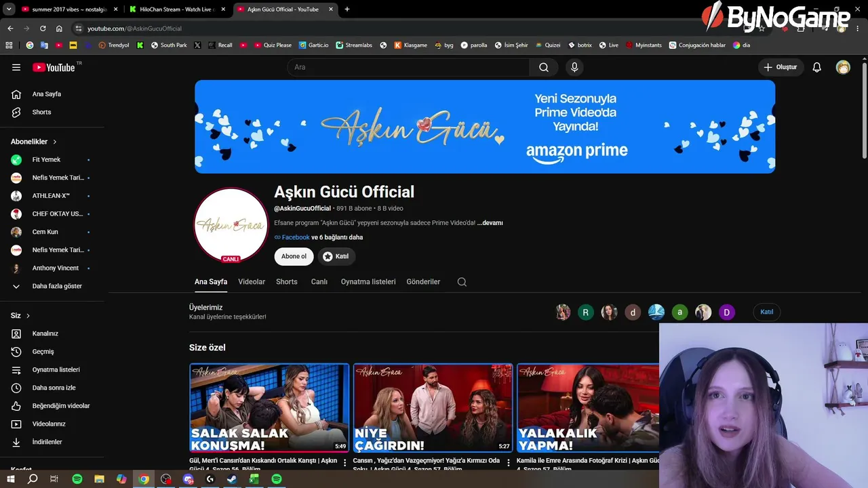Open Excel from the taskbar
868x488 pixels.
pos(254,479)
